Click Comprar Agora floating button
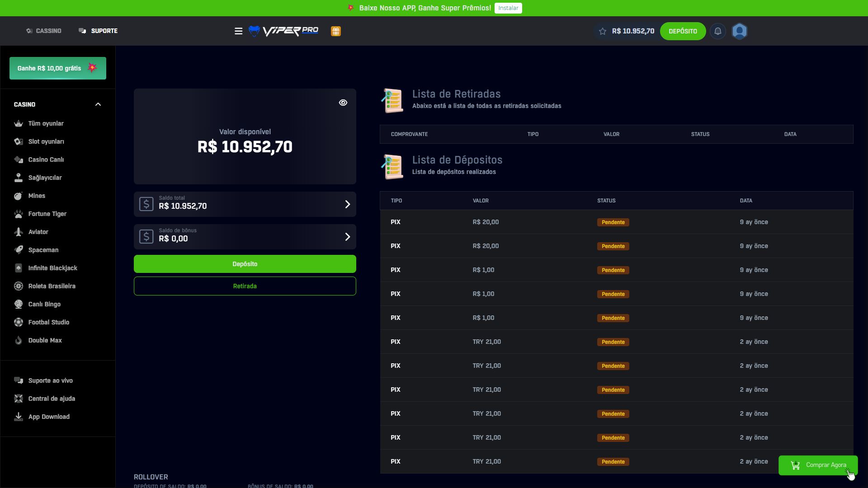Viewport: 868px width, 488px height. pyautogui.click(x=817, y=465)
